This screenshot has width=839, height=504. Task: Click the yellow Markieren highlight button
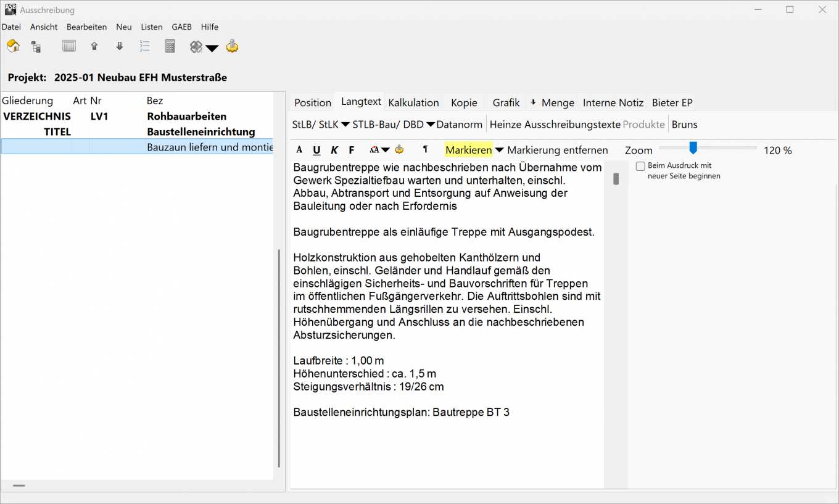468,150
